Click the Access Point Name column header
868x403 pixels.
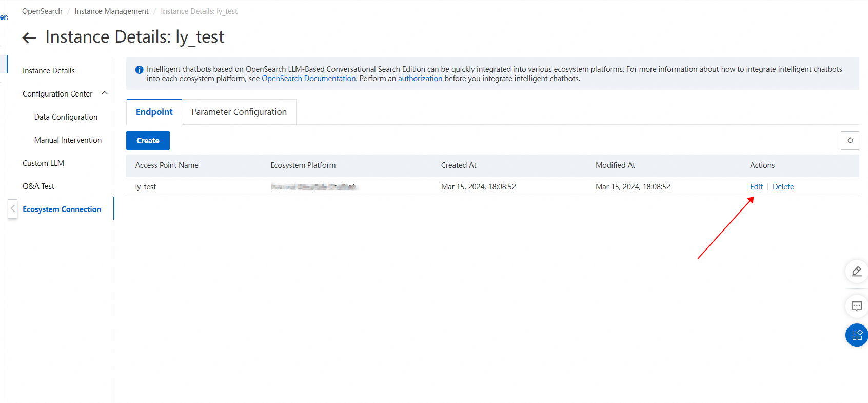click(167, 165)
